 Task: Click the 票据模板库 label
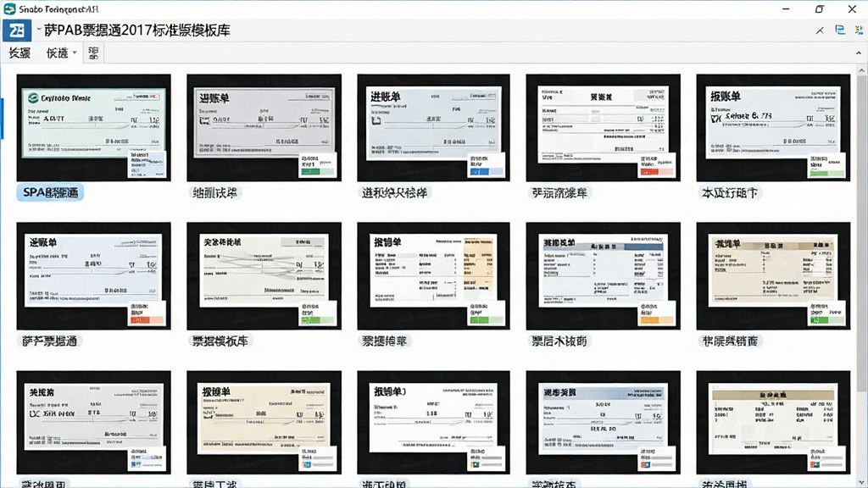point(220,341)
